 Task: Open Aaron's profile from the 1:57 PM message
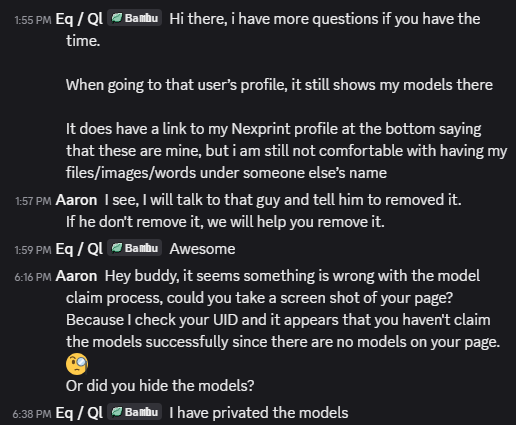point(76,200)
